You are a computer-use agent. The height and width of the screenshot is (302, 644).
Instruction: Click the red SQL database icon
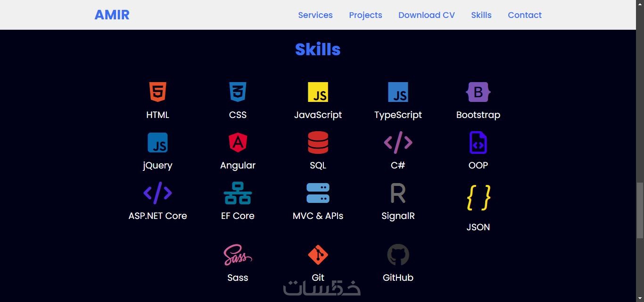pyautogui.click(x=318, y=143)
